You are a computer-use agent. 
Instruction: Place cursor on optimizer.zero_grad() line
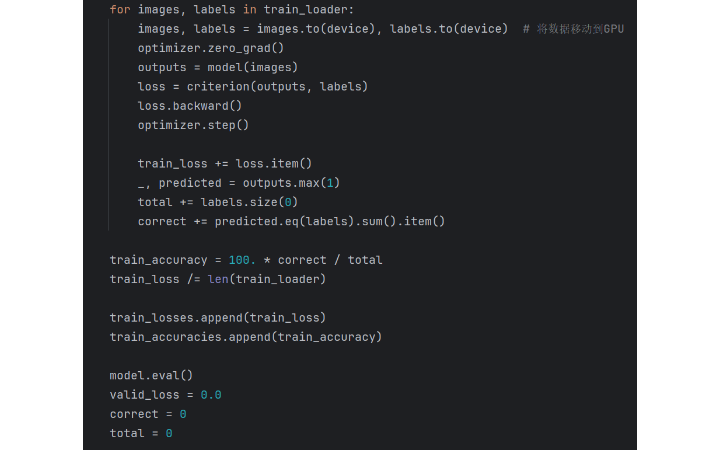[211, 48]
